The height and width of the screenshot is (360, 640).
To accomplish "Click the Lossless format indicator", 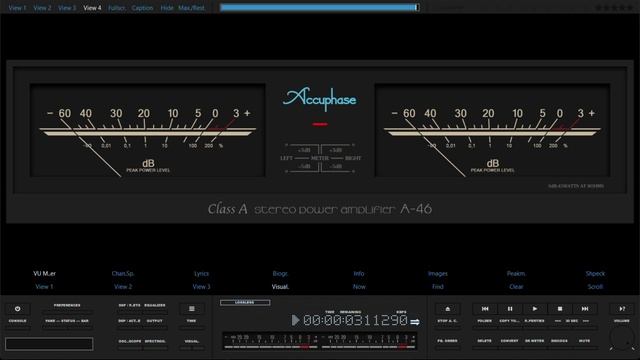I will tap(245, 302).
